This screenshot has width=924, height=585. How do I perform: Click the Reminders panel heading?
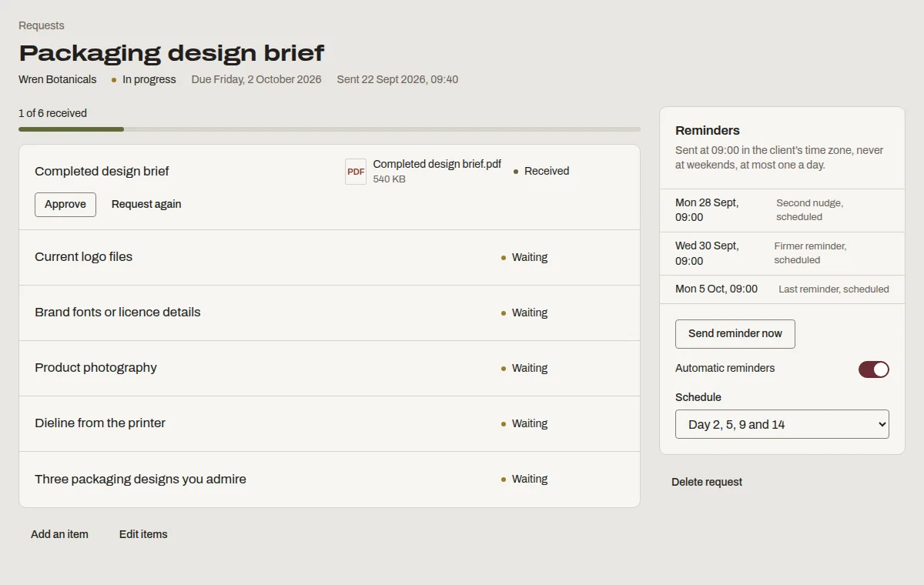tap(708, 130)
